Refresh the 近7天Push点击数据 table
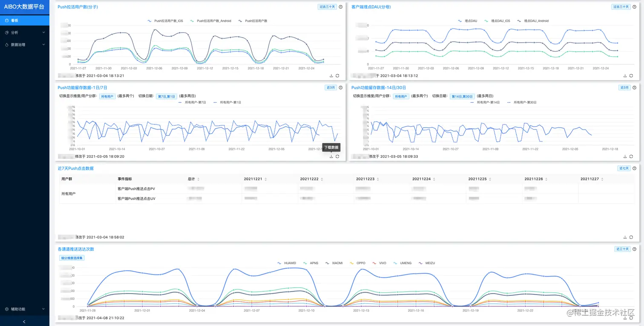644x326 pixels. click(x=631, y=237)
